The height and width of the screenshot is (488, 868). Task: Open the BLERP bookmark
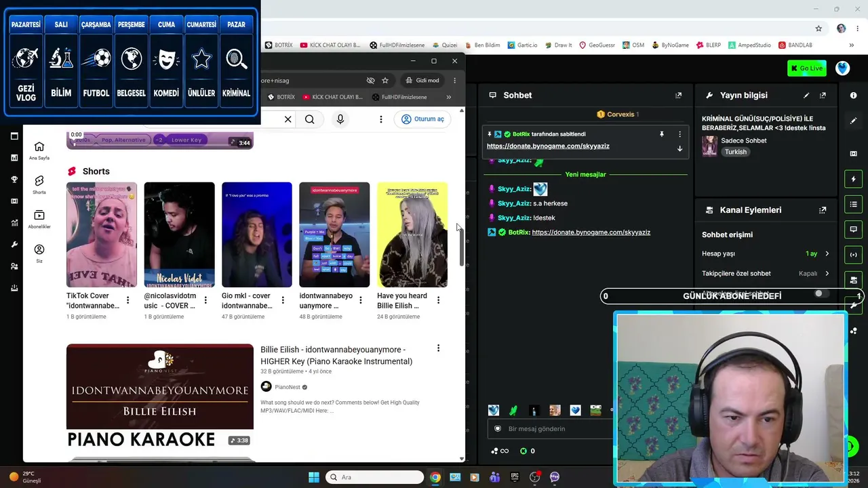tap(708, 45)
